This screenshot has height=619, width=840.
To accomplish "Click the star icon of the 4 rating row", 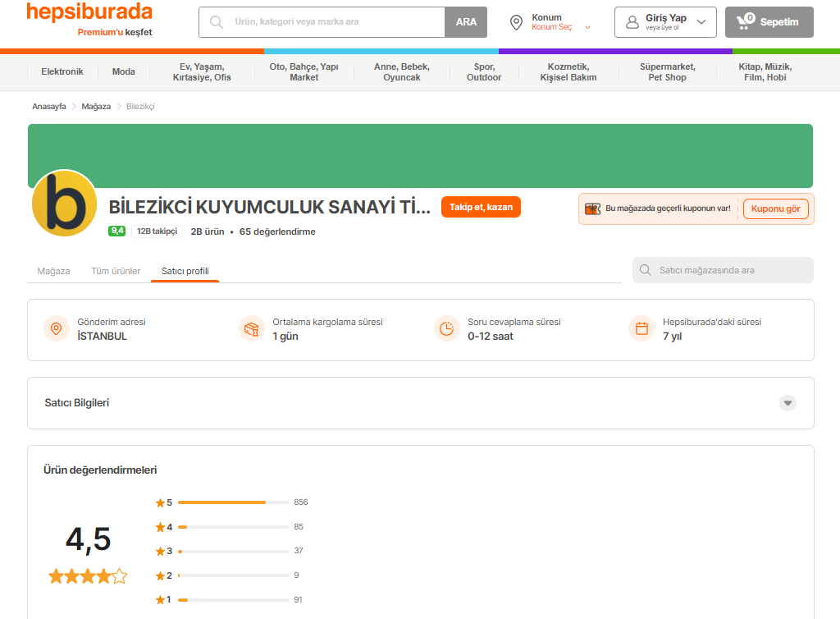I will (x=160, y=527).
